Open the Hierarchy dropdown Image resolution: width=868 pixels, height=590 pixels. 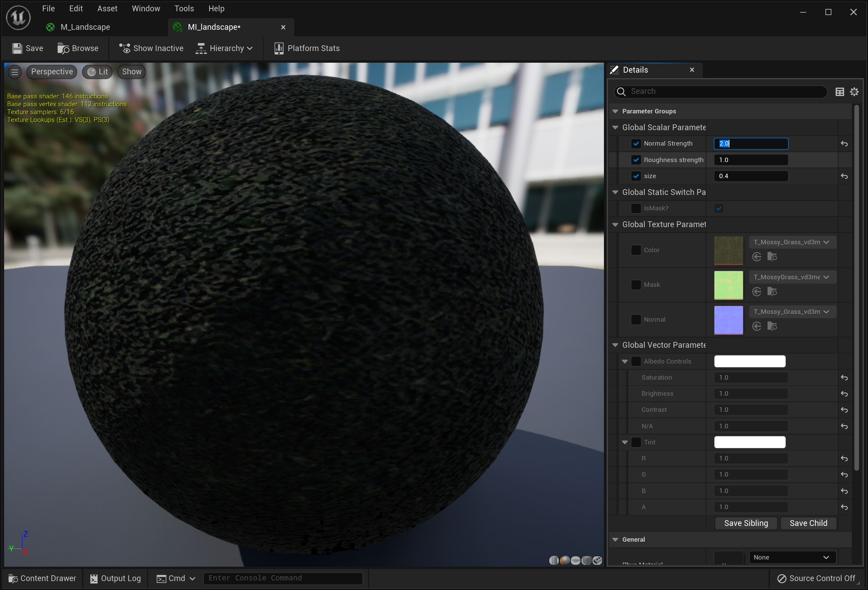coord(224,48)
